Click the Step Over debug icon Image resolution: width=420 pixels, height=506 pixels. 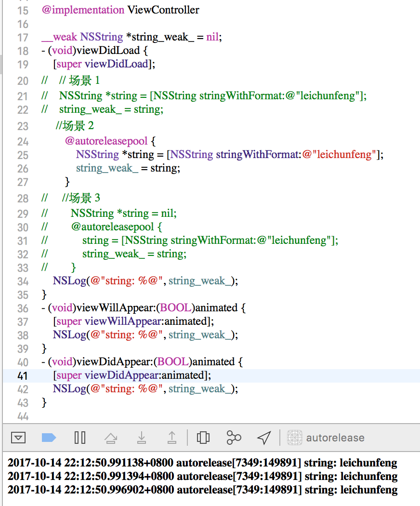point(111,438)
